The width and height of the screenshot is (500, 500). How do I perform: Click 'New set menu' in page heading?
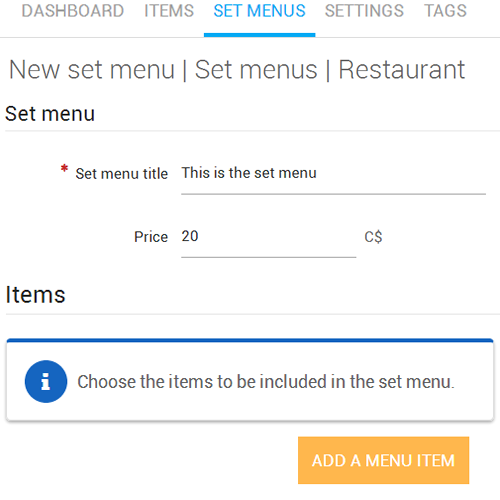coord(92,70)
